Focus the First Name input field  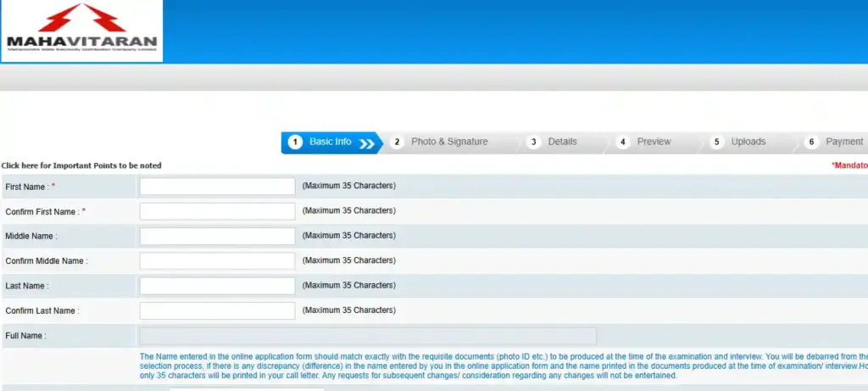tap(217, 187)
